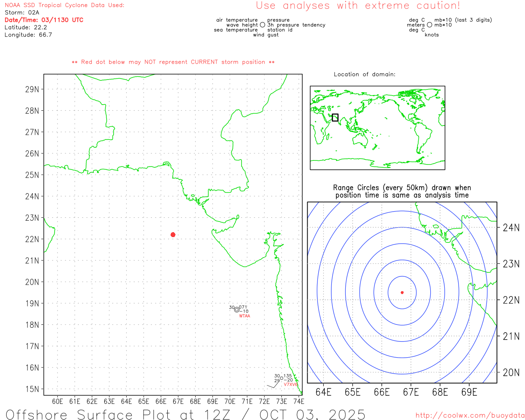Click the red storm position dot on the main map
The width and height of the screenshot is (525, 420).
pyautogui.click(x=173, y=235)
